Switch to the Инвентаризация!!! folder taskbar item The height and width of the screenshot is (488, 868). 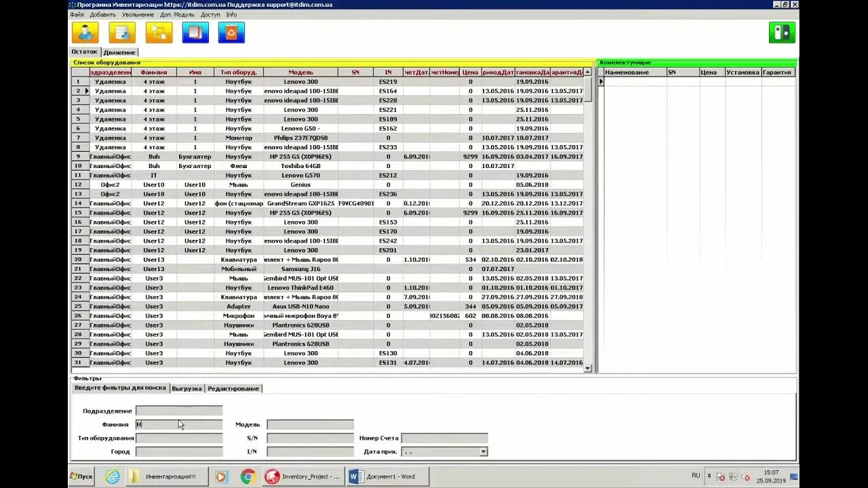167,476
